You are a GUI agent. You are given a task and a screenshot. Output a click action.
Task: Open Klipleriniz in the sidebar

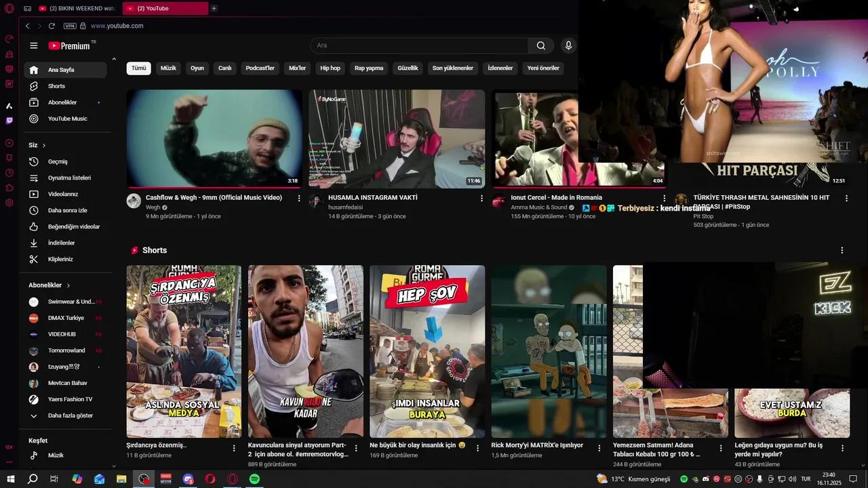65,260
